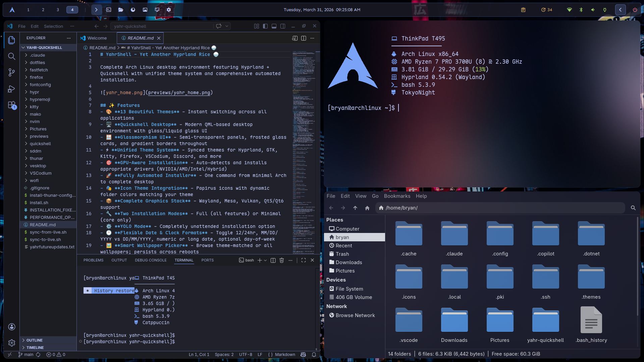644x362 pixels.
Task: Open the Source Control view
Action: pyautogui.click(x=11, y=72)
